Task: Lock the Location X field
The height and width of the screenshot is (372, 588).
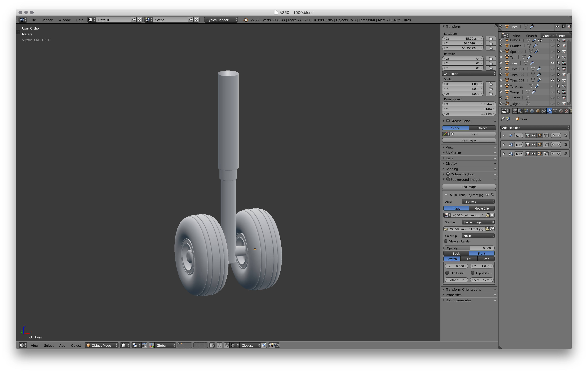Action: click(x=491, y=39)
